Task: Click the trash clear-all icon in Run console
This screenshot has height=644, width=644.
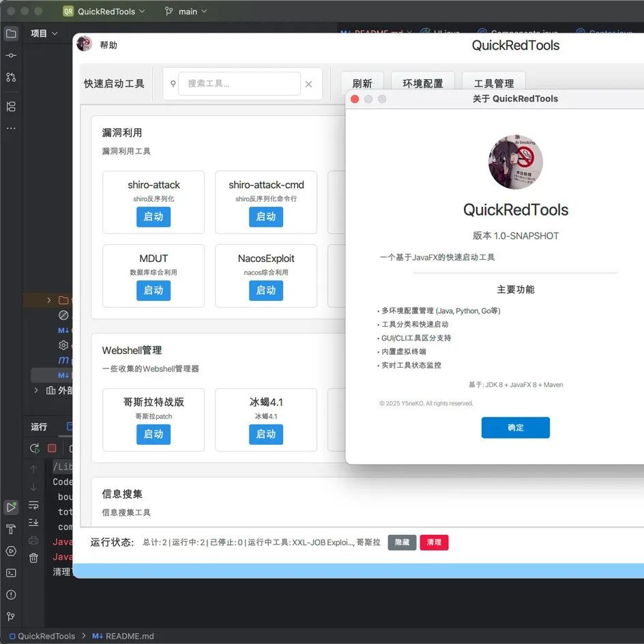Action: (x=33, y=558)
